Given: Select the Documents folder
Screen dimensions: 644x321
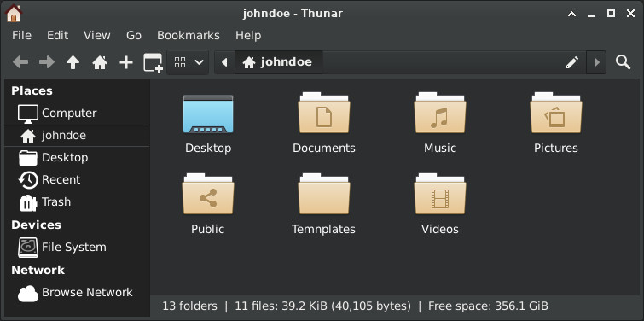Looking at the screenshot, I should point(323,122).
